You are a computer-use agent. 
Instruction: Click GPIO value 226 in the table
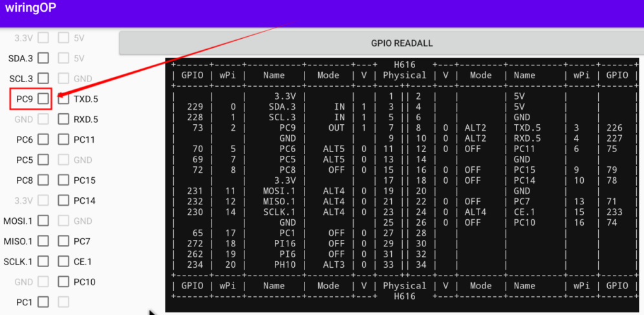[614, 127]
